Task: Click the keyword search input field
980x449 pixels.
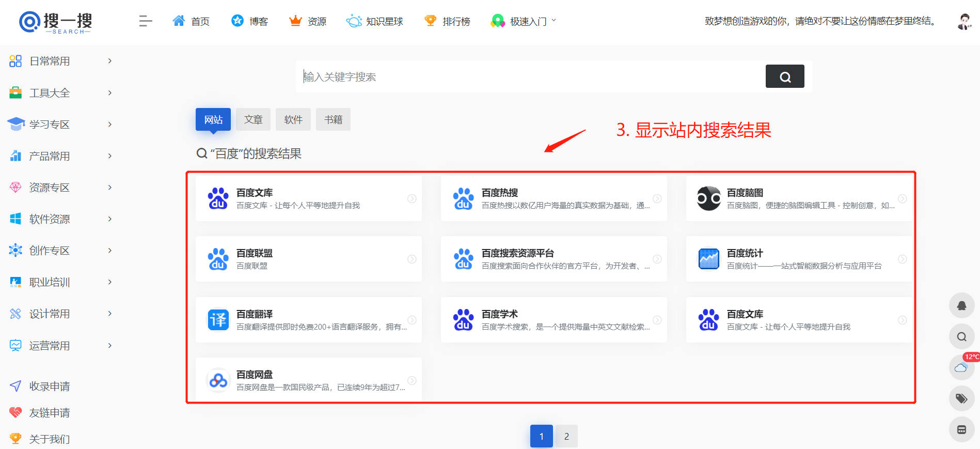Action: point(531,76)
